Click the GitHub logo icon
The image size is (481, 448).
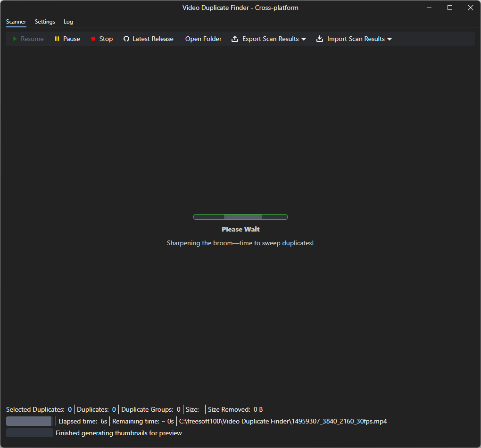[126, 39]
